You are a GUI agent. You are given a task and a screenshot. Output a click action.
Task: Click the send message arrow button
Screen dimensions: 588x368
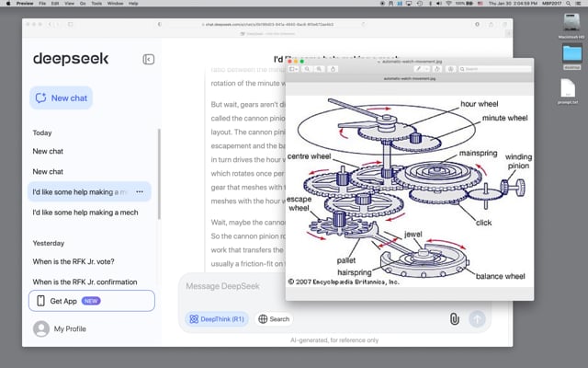click(477, 319)
